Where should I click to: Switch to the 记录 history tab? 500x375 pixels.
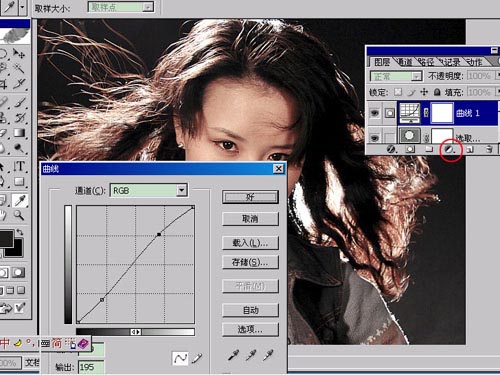[x=450, y=62]
